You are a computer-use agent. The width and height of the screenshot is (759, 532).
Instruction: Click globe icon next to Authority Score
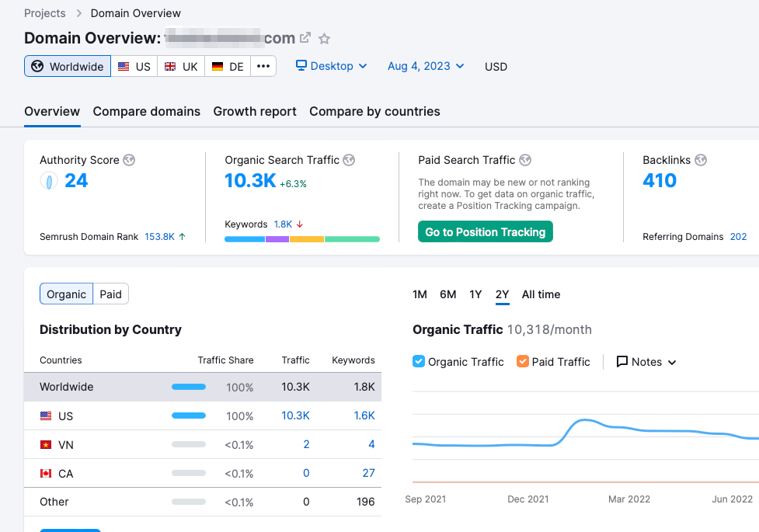(129, 160)
